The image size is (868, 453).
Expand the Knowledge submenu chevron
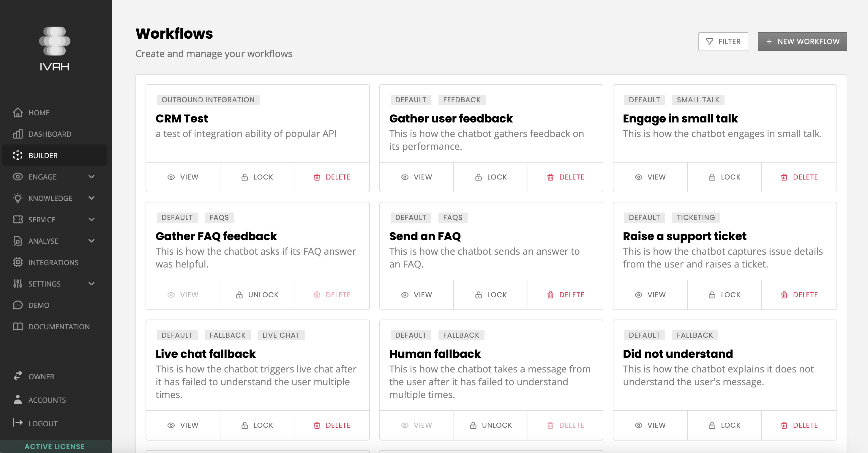[x=91, y=198]
